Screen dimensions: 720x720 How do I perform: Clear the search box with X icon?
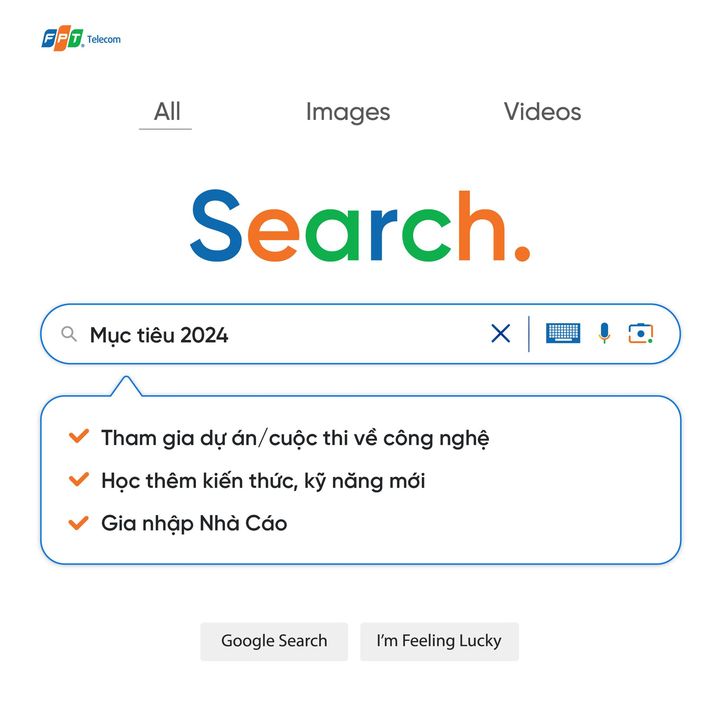click(500, 334)
